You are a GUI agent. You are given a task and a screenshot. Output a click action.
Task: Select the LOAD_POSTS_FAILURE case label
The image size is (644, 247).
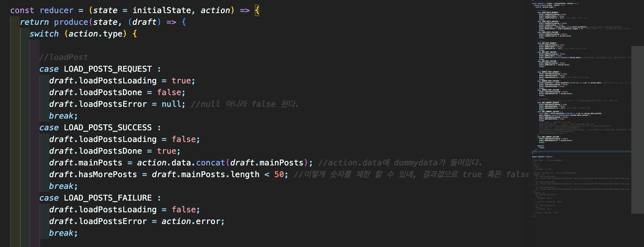(x=108, y=198)
